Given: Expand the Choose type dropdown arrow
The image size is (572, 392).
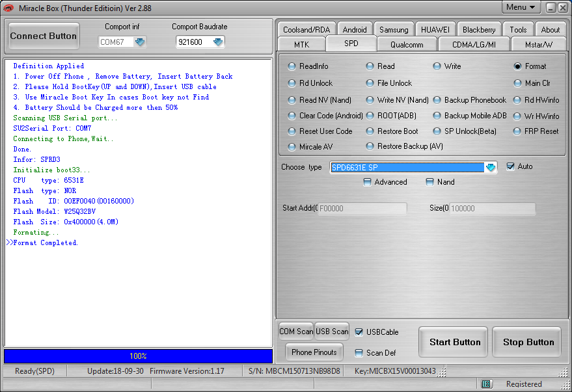Looking at the screenshot, I should coord(491,167).
